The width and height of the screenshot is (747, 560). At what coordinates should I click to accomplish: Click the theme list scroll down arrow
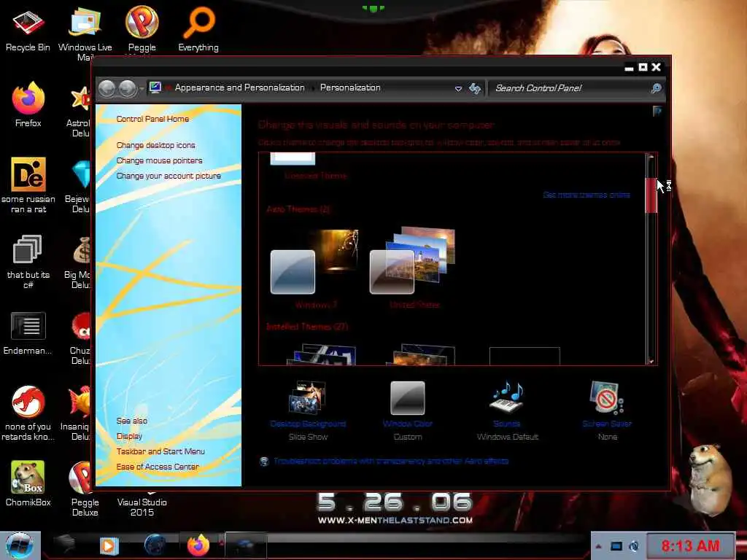pos(651,362)
